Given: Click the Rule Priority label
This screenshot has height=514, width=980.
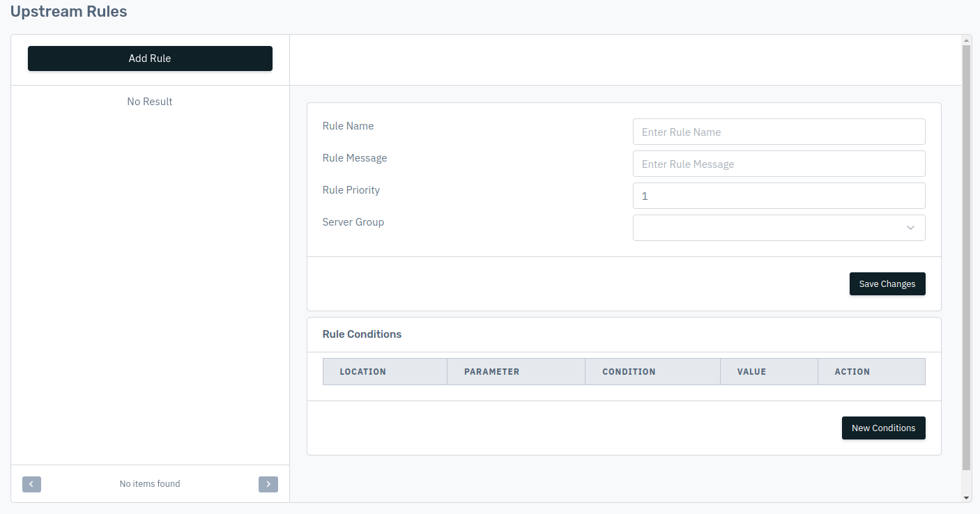Looking at the screenshot, I should click(351, 190).
